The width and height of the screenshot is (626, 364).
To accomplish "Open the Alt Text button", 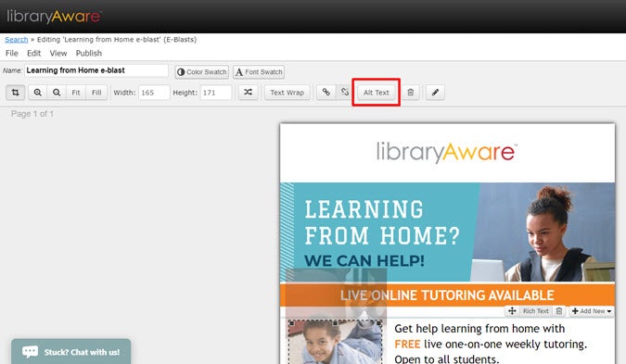I will 377,93.
